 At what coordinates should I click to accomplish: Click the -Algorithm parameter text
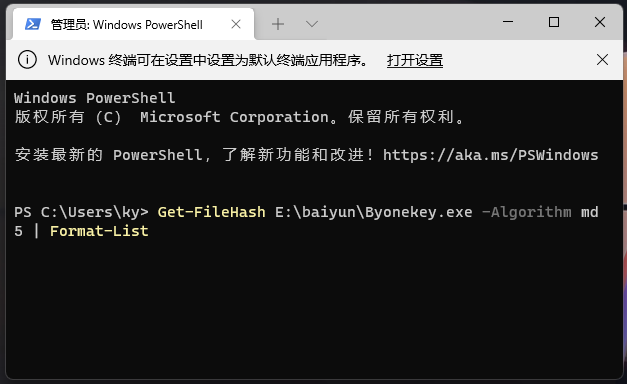526,212
